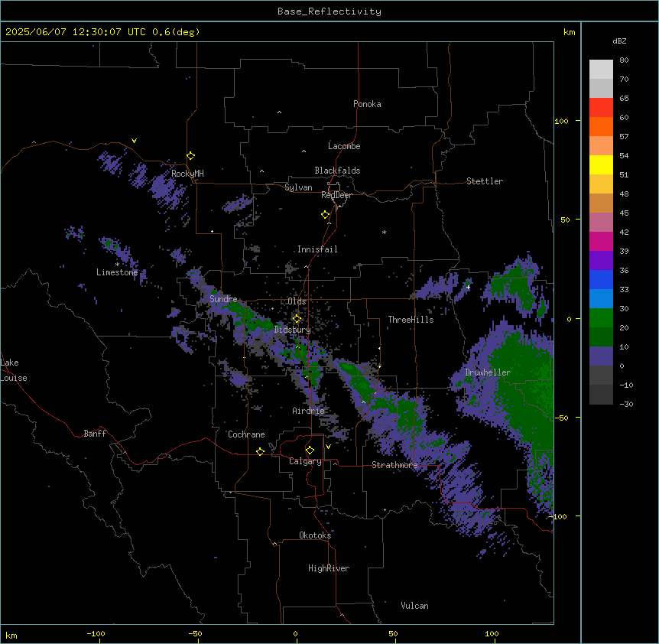This screenshot has width=659, height=644.
Task: Click the yellow diamond marker above Calgary label
Action: [x=310, y=450]
